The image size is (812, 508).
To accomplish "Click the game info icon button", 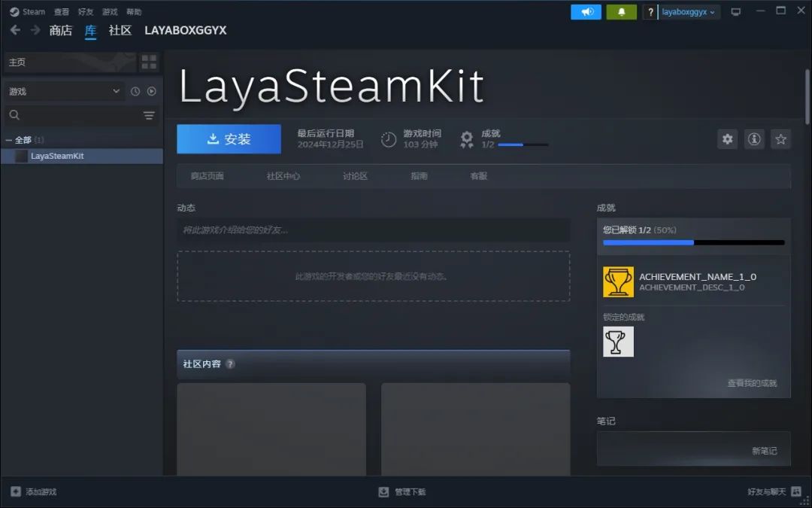I will pyautogui.click(x=754, y=139).
